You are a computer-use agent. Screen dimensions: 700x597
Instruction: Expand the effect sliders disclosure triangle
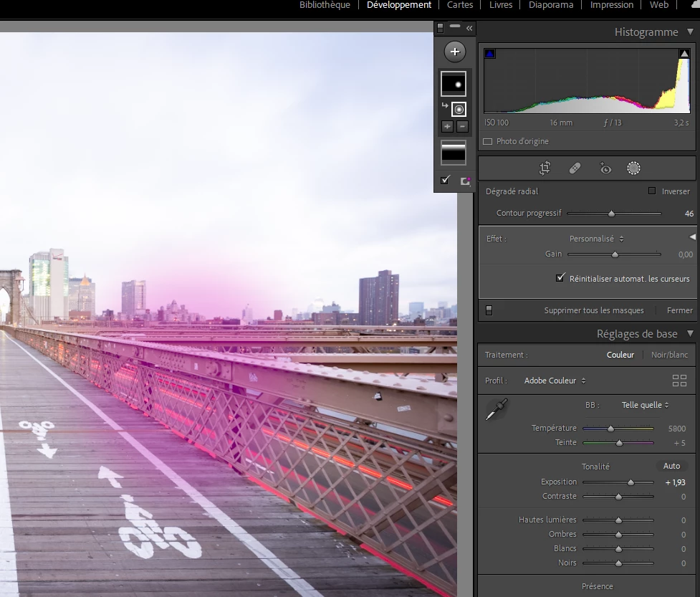click(692, 237)
